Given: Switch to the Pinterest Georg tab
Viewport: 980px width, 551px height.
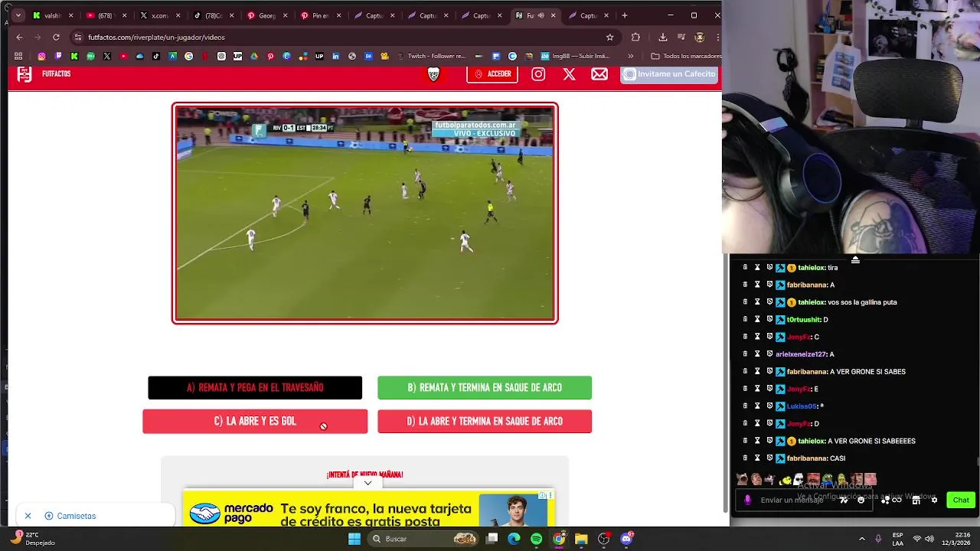Looking at the screenshot, I should click(266, 15).
